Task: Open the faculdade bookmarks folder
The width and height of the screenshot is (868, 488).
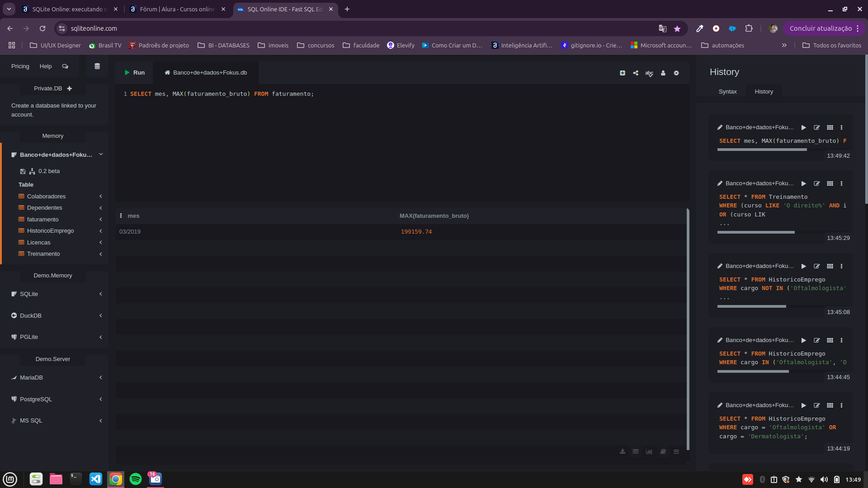Action: pyautogui.click(x=361, y=45)
